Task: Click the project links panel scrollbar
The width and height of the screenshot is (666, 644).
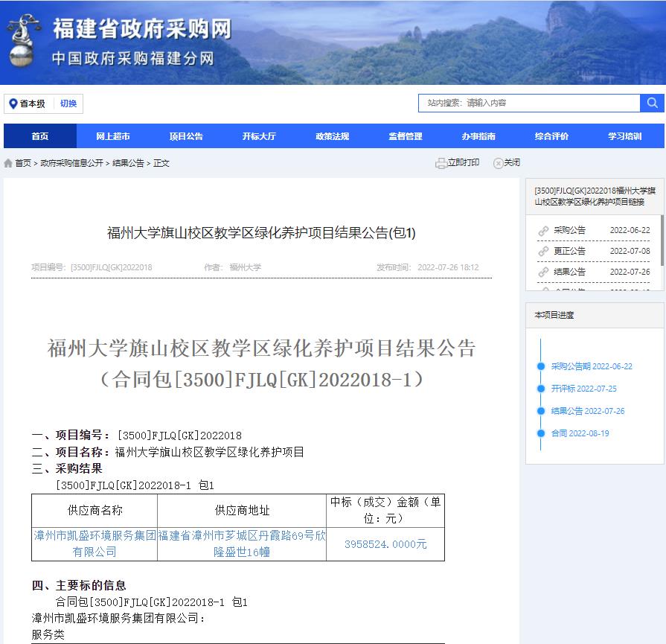Action: point(662,240)
